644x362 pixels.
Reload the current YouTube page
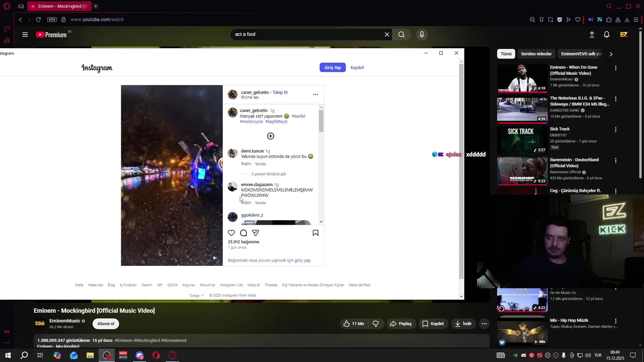tap(38, 20)
